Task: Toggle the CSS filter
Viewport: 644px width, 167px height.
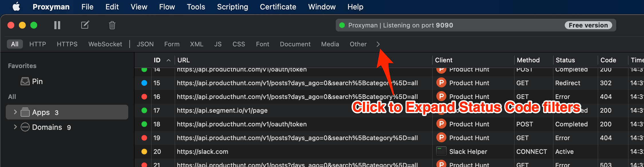Action: coord(239,44)
